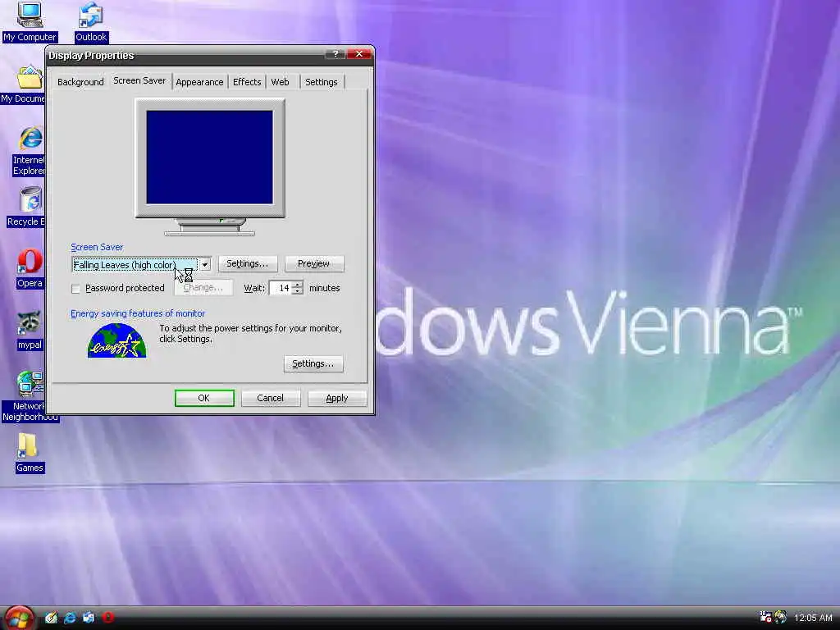Open the Web tab
Image resolution: width=840 pixels, height=630 pixels.
[280, 82]
